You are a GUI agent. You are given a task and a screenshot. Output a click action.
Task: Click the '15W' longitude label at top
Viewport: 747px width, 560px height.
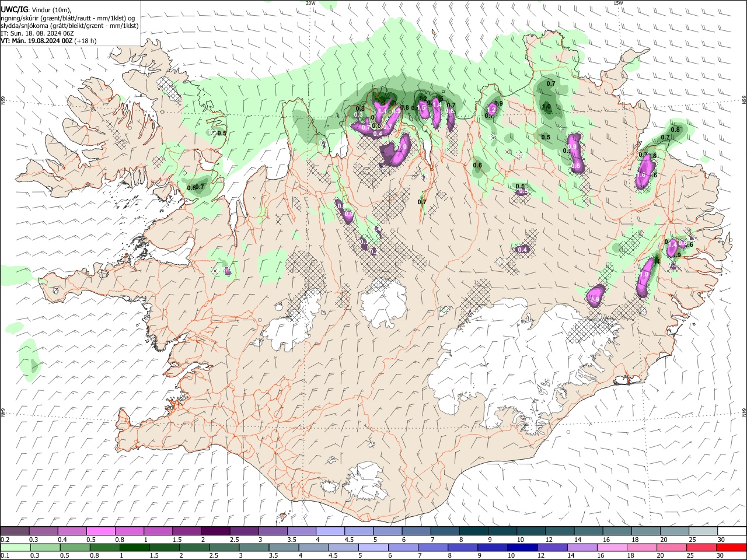pyautogui.click(x=618, y=3)
